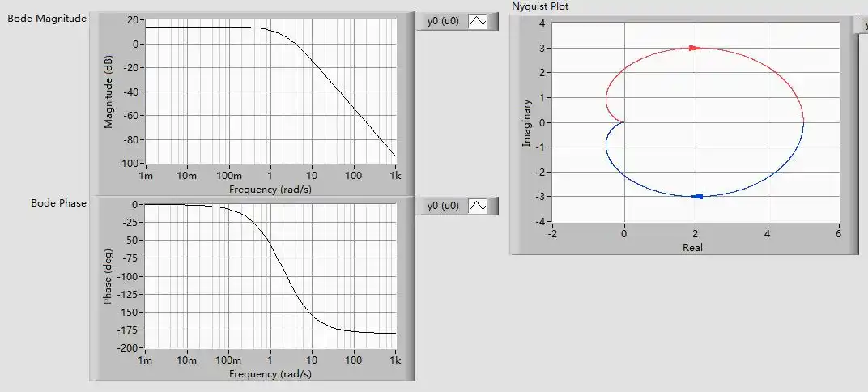
Task: Click Frequency (rad/s) label under the magnitude plot
Action: pos(270,189)
